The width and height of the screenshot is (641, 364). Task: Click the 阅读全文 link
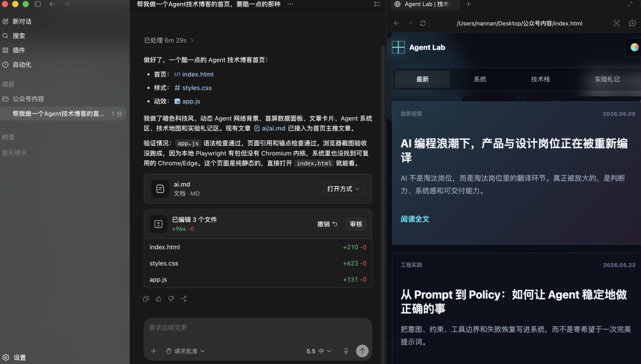[415, 219]
